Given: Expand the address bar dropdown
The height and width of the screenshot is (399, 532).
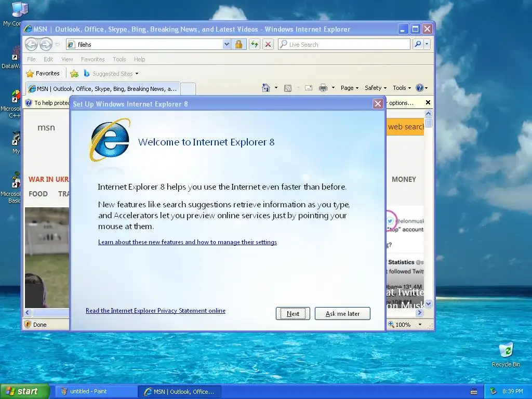Looking at the screenshot, I should 227,45.
